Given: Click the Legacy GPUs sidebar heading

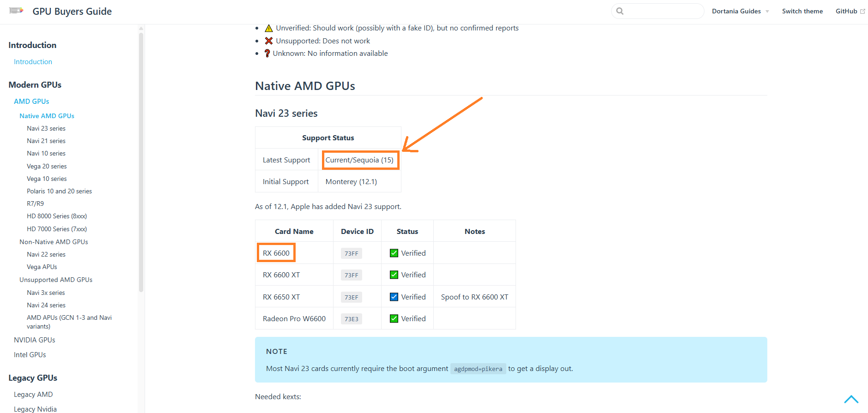Looking at the screenshot, I should tap(33, 378).
